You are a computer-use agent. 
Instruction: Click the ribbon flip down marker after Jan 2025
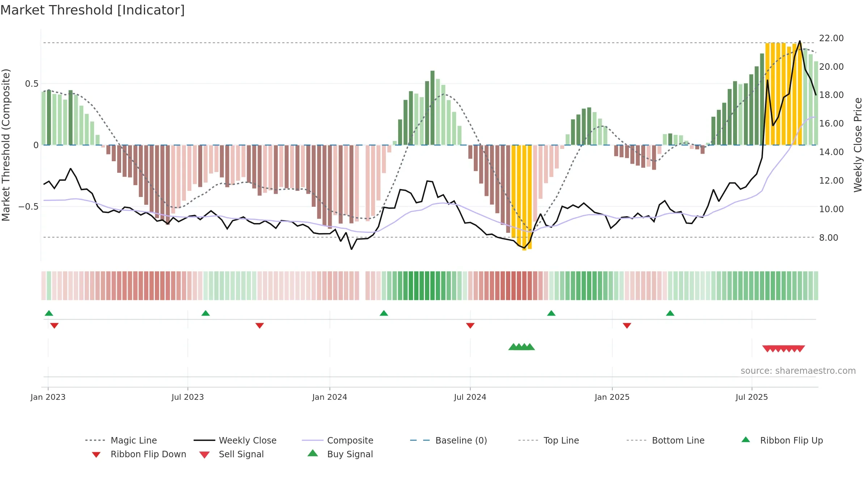627,326
